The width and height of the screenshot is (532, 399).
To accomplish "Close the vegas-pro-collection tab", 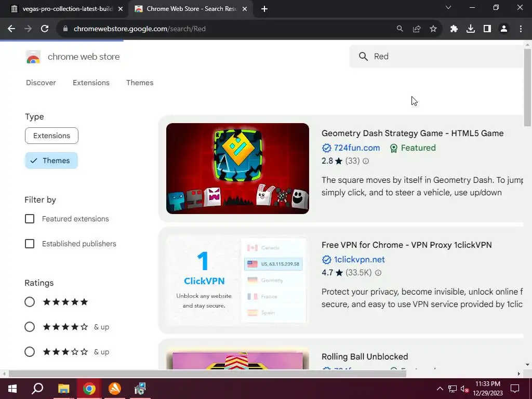I will point(121,9).
